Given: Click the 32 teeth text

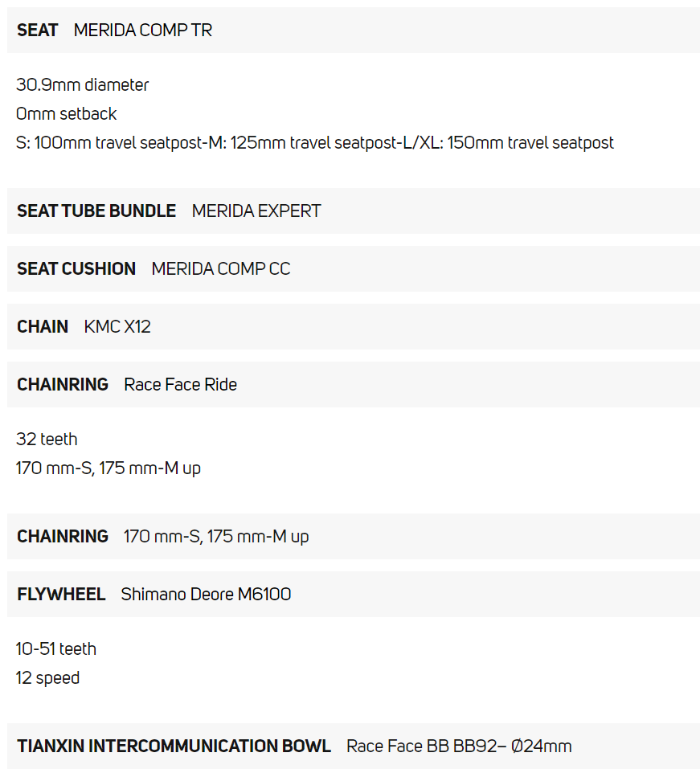Looking at the screenshot, I should [x=47, y=439].
